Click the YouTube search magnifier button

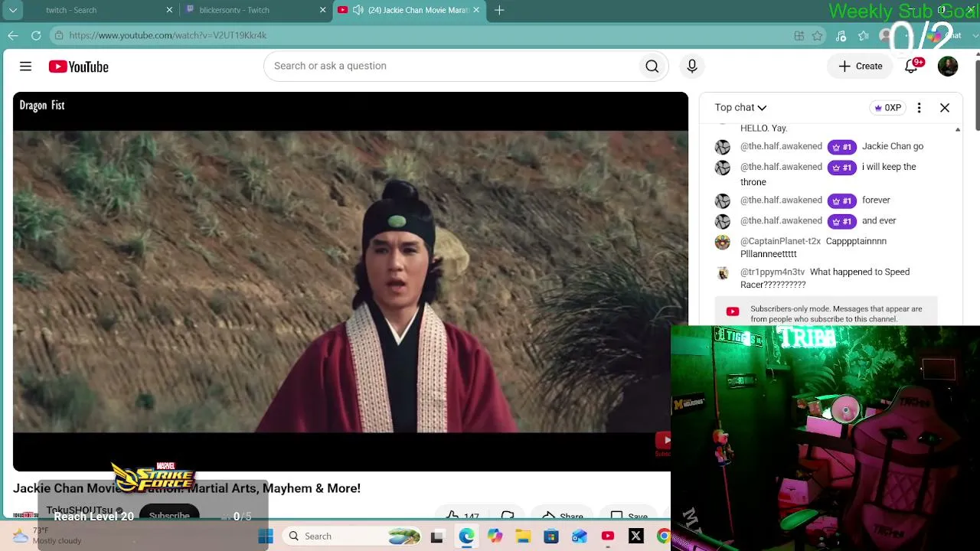[x=652, y=67]
